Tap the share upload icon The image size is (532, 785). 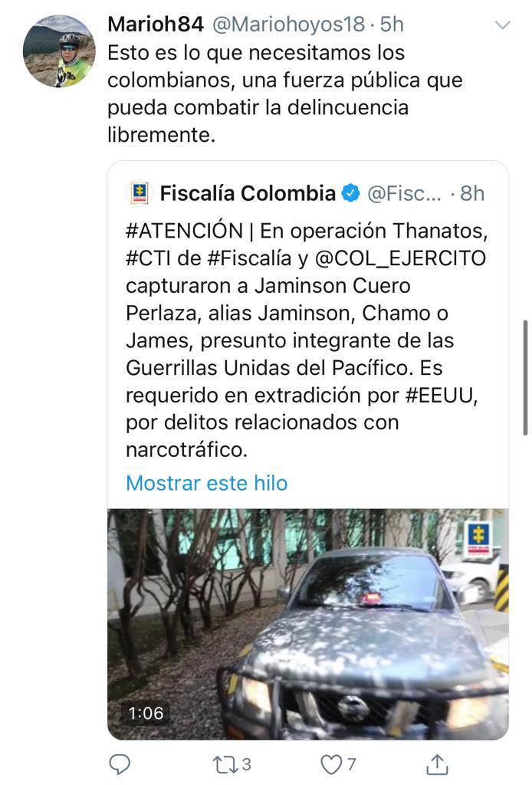point(437,764)
